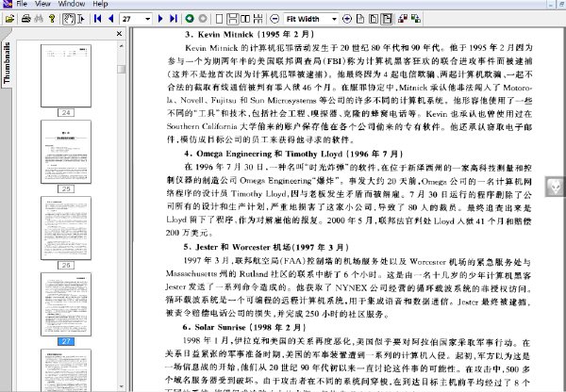Set zoom to fit page
This screenshot has width=566, height=392.
tap(374, 19)
